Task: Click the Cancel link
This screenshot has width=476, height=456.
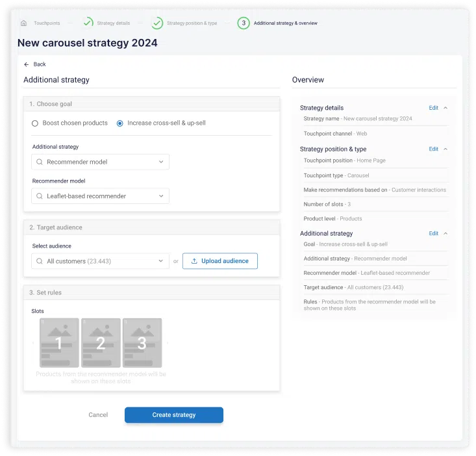Action: pyautogui.click(x=98, y=415)
